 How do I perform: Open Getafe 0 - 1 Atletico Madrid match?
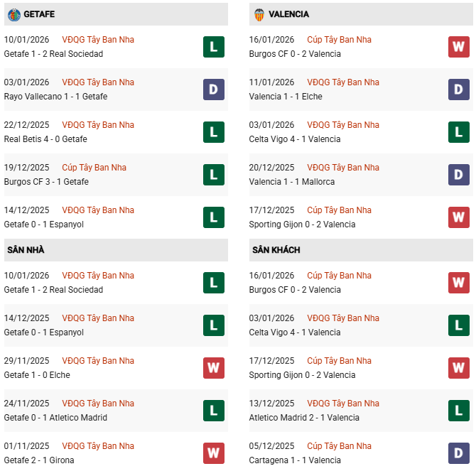click(x=55, y=418)
